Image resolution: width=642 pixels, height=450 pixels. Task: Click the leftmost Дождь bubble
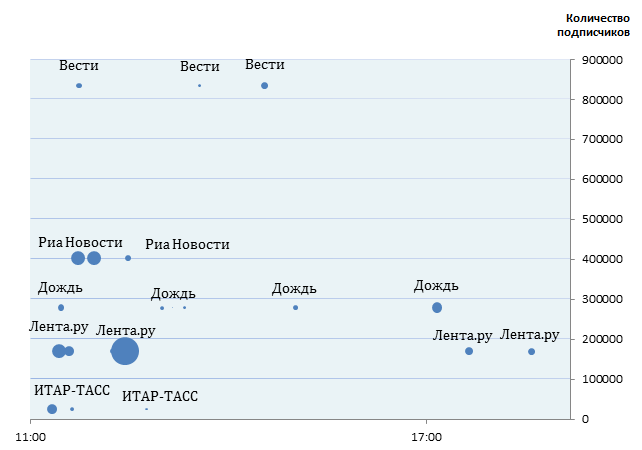[x=61, y=307]
